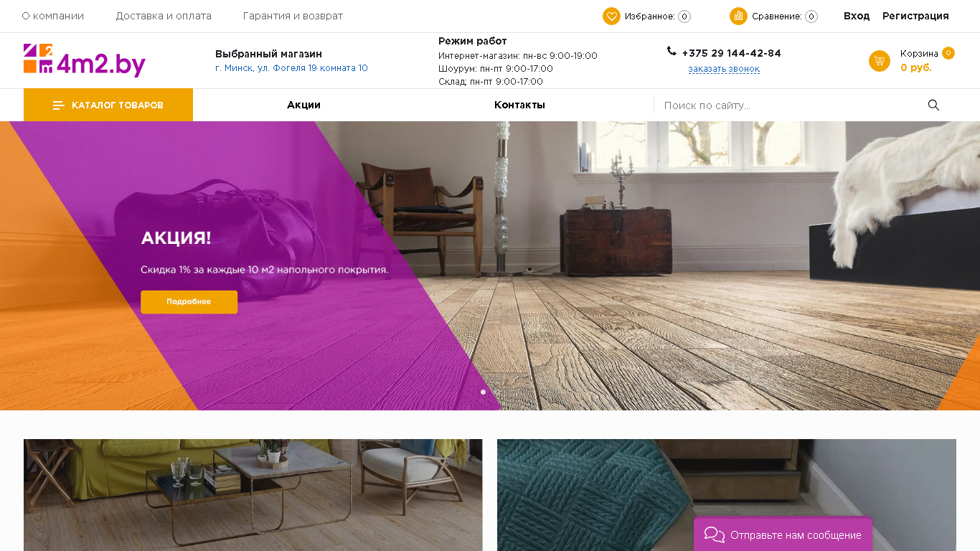The height and width of the screenshot is (551, 980).
Task: Open Доставка и оплата link
Action: 164,16
